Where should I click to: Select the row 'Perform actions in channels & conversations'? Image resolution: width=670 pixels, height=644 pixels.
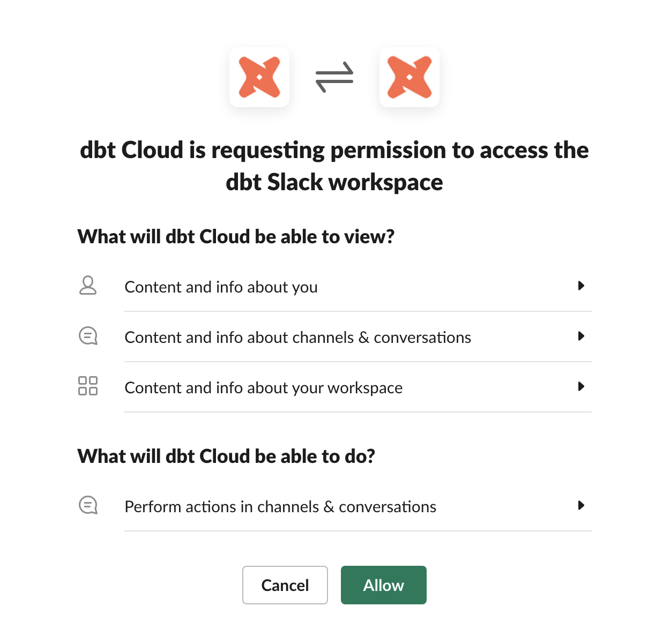[280, 506]
